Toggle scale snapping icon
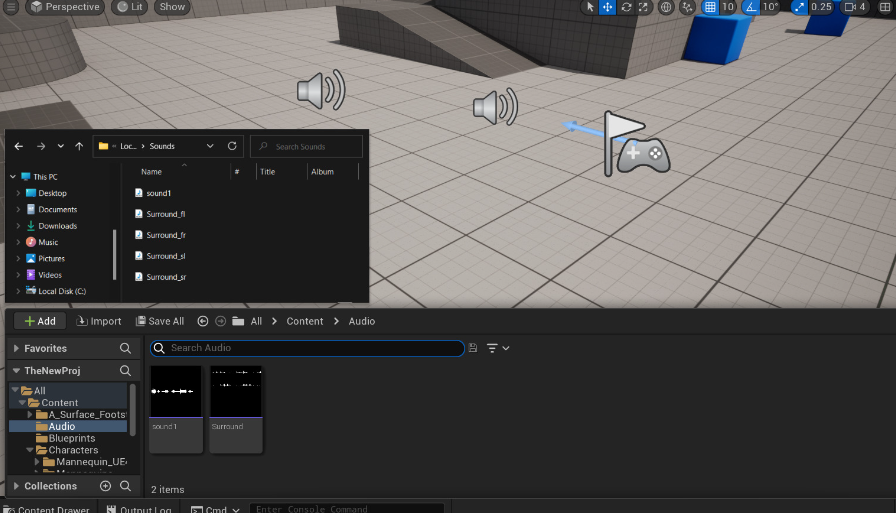 pyautogui.click(x=799, y=7)
